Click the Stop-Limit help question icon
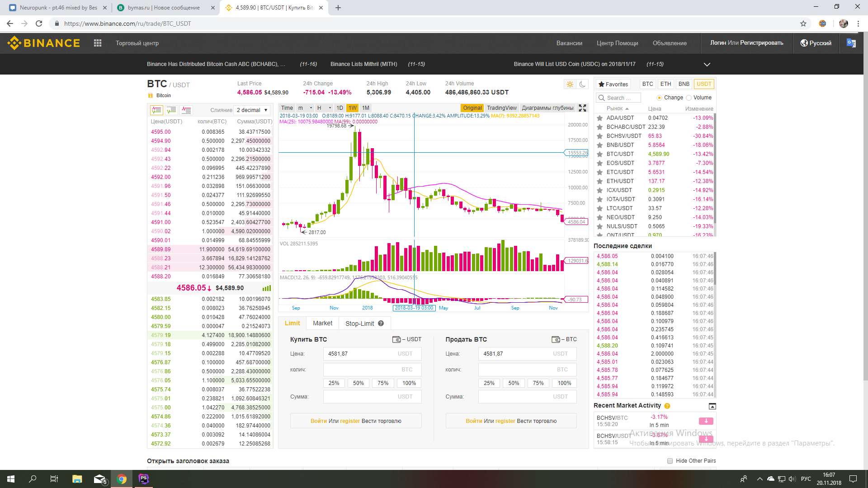This screenshot has width=868, height=488. pos(381,324)
